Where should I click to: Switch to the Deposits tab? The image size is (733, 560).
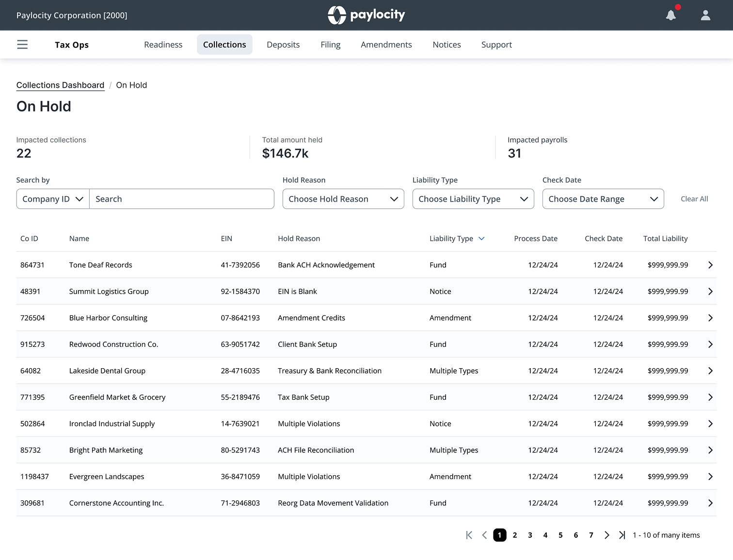click(x=283, y=45)
